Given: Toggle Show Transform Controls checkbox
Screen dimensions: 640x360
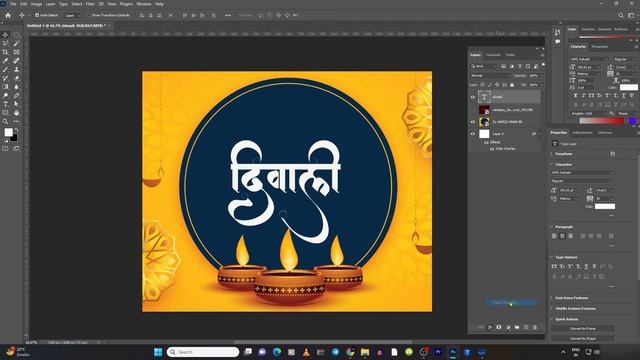Looking at the screenshot, I should click(x=89, y=15).
